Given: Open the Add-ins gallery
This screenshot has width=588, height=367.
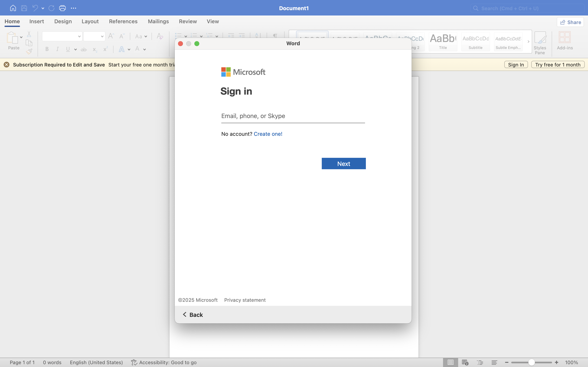Looking at the screenshot, I should tap(565, 41).
